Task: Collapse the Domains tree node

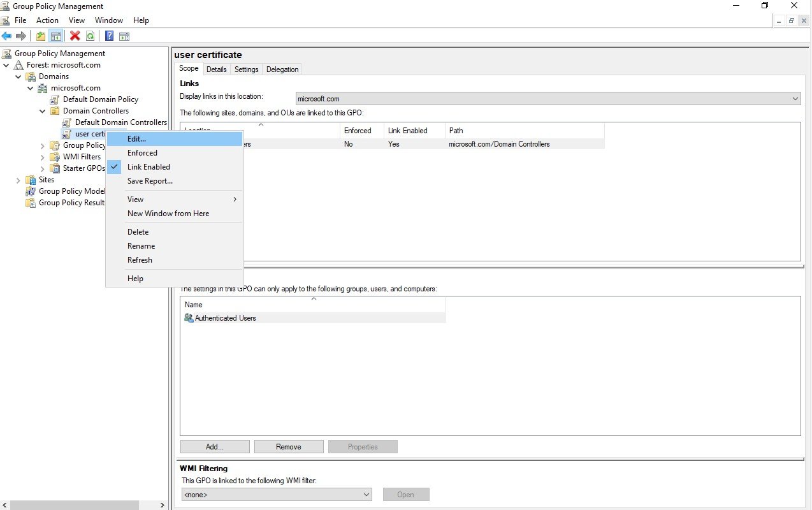Action: pos(18,76)
